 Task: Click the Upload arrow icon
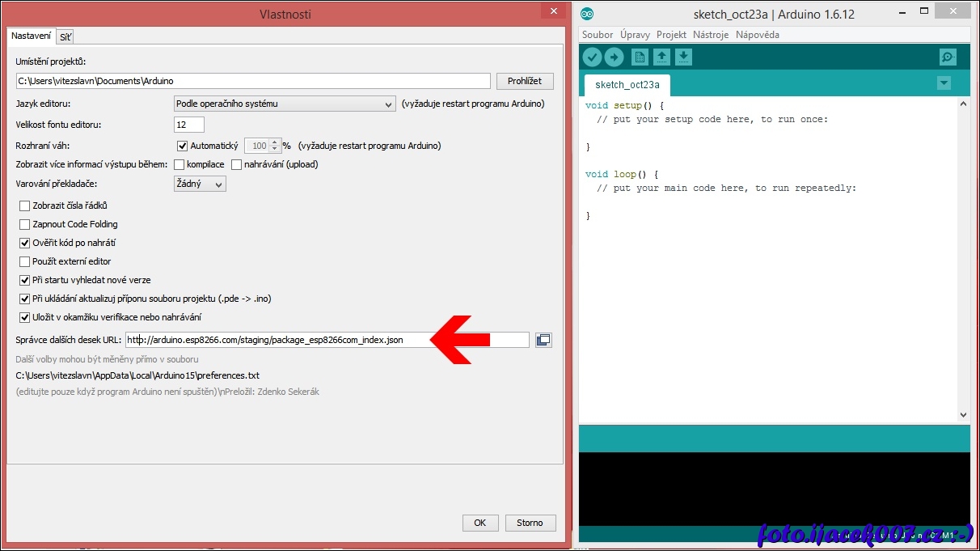tap(615, 57)
